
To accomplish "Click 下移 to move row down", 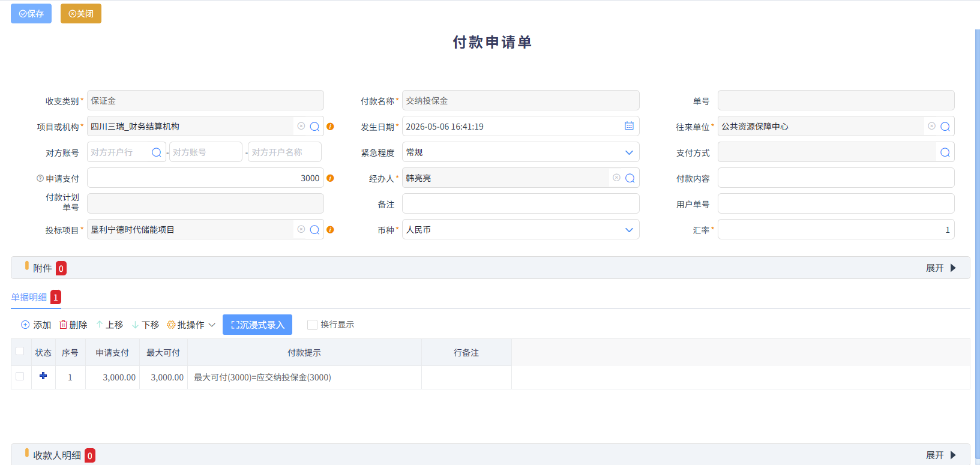I will coord(145,325).
